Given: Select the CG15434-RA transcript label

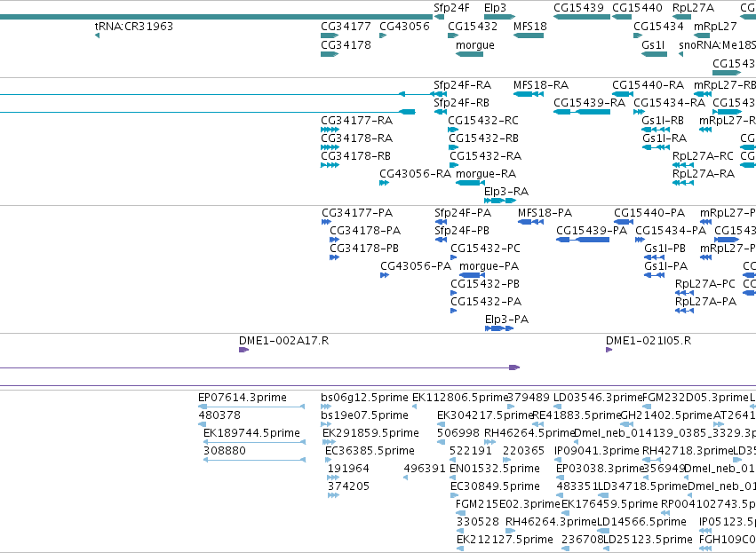Looking at the screenshot, I should [x=669, y=103].
